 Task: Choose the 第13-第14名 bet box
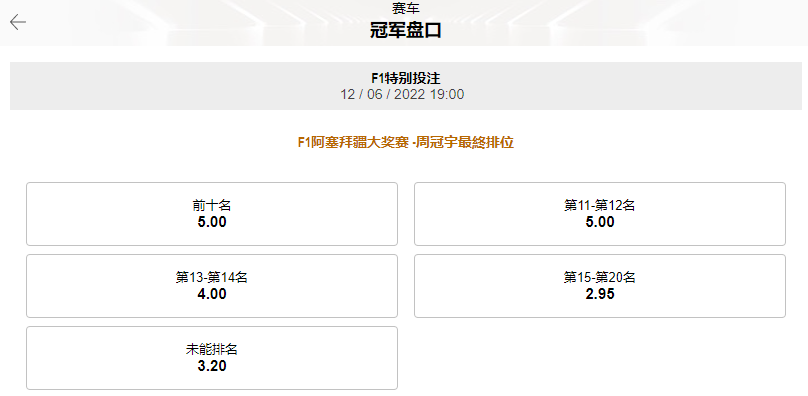(212, 286)
